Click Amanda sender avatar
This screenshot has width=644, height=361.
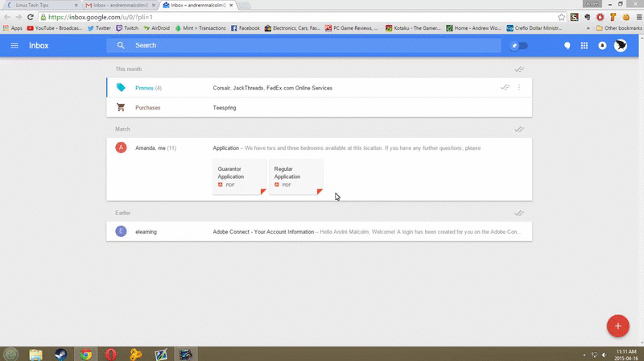(x=121, y=147)
